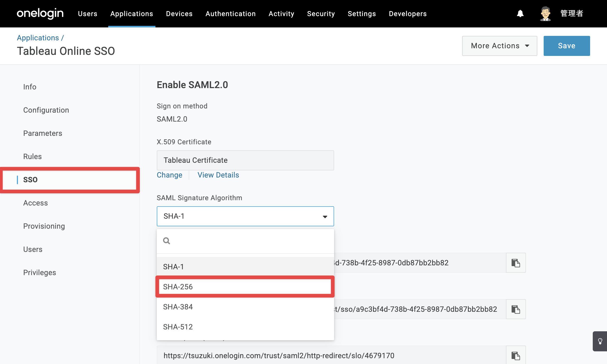Viewport: 607px width, 364px height.
Task: Click the magnifier icon in algorithm search
Action: (x=167, y=241)
